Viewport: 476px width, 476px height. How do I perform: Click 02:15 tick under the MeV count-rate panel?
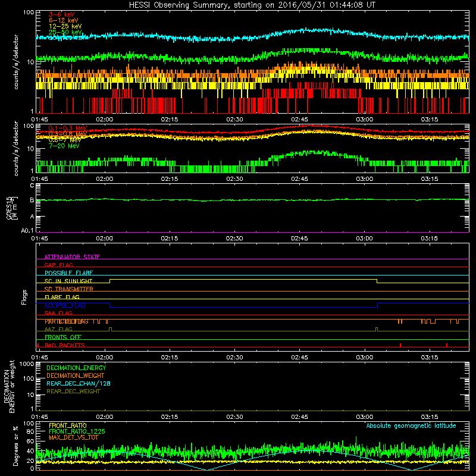170,179
